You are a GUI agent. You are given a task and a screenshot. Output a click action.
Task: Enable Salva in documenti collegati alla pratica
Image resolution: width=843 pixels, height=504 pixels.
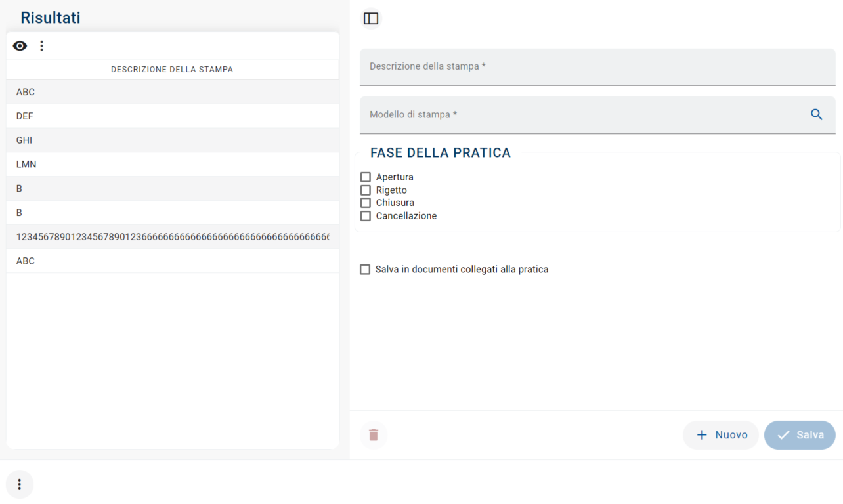click(x=365, y=270)
